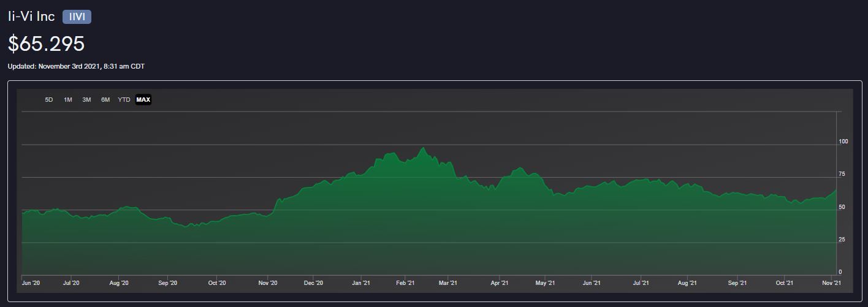Click the IIVI ticker badge
This screenshot has width=868, height=307.
(77, 17)
